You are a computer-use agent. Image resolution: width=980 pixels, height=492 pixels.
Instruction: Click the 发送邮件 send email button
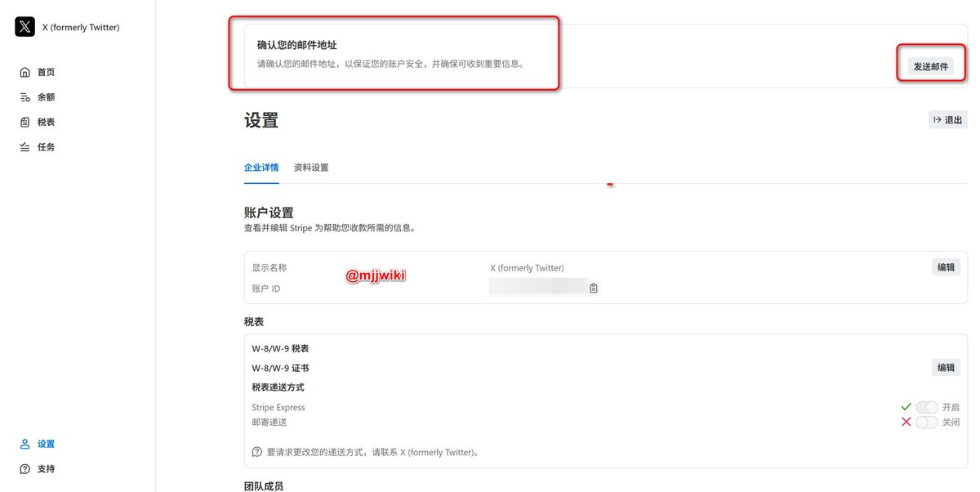click(x=931, y=67)
